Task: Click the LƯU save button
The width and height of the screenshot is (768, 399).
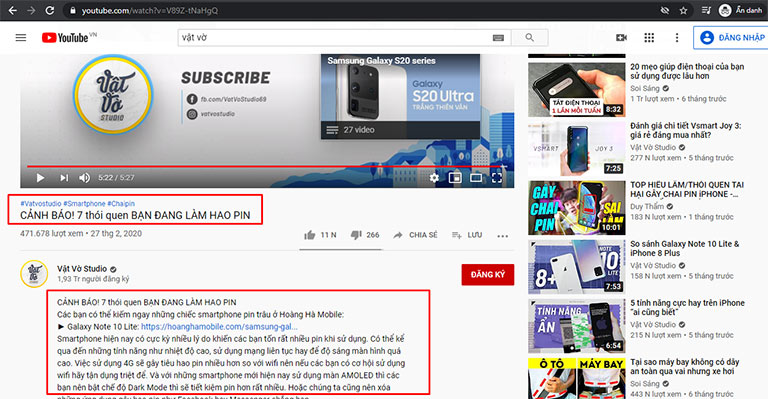Action: click(467, 235)
